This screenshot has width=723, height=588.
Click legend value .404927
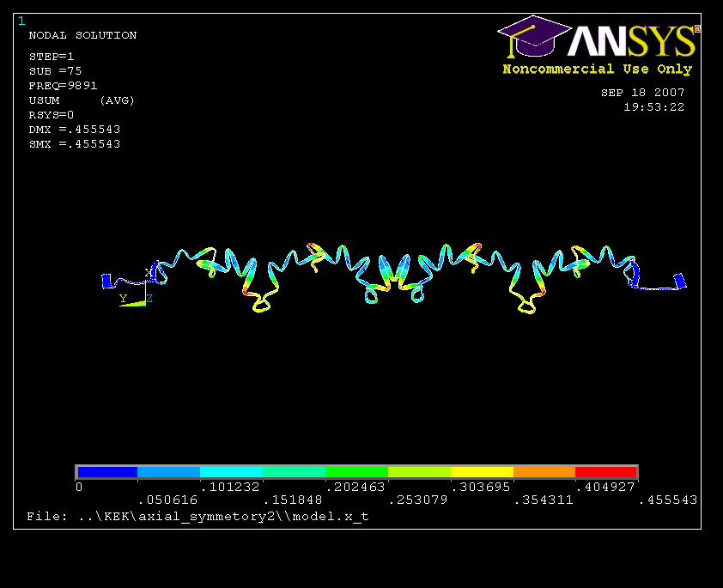click(606, 487)
